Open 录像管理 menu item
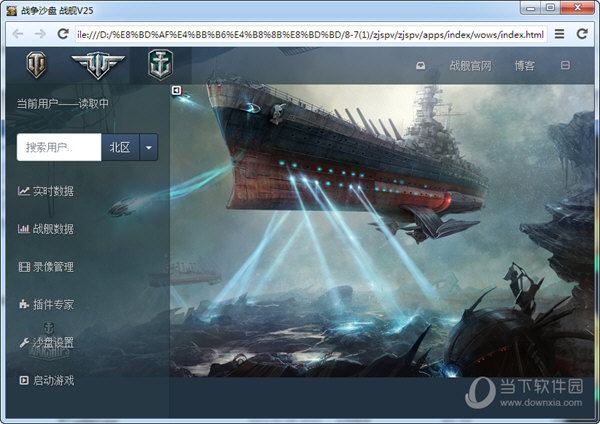 [x=46, y=267]
